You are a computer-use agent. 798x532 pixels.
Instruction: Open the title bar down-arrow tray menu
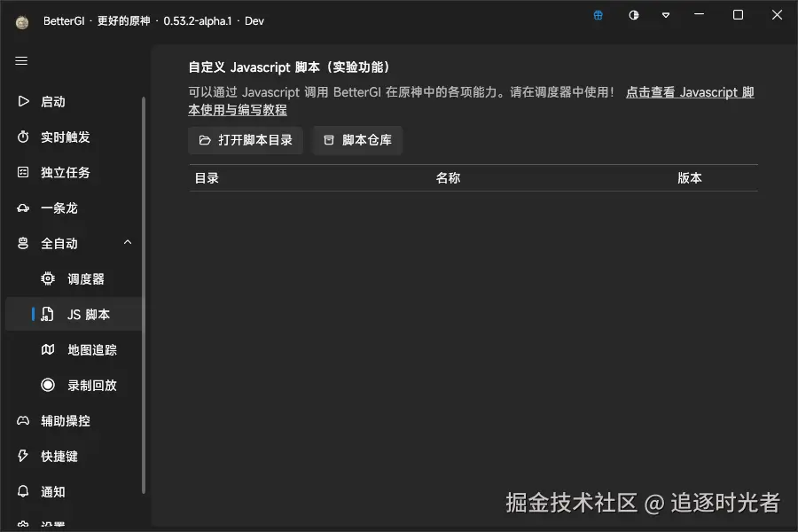tap(666, 15)
